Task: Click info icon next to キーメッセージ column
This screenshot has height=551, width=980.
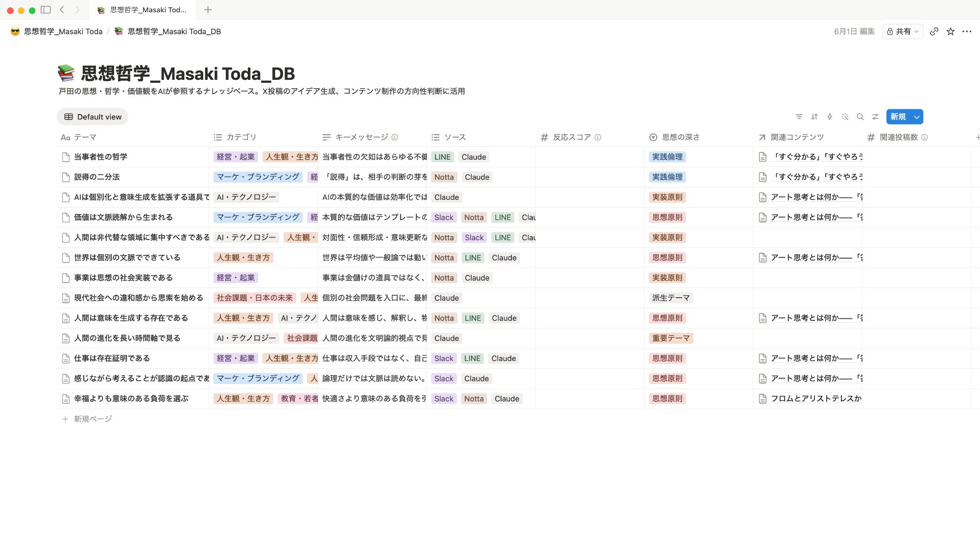Action: tap(395, 137)
